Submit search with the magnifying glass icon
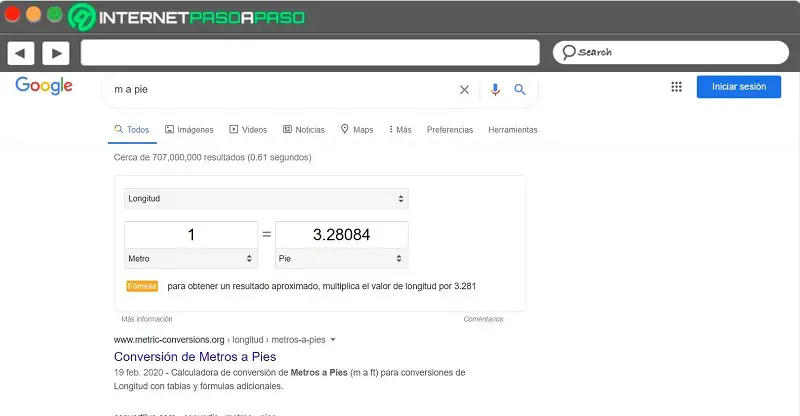 click(519, 89)
